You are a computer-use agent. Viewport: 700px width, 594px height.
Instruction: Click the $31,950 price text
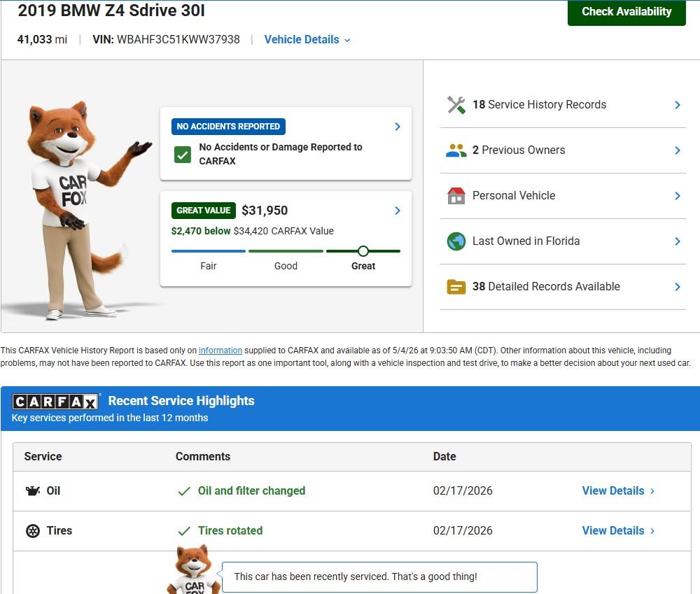coord(265,210)
